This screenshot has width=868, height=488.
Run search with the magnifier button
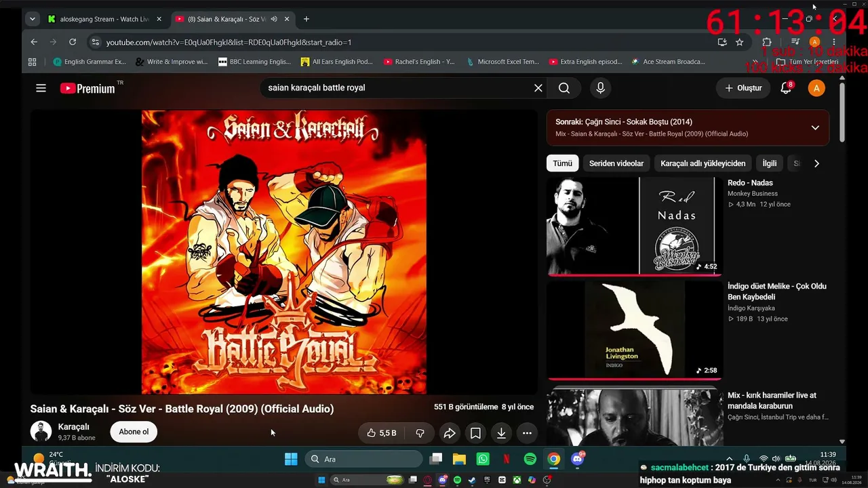click(x=564, y=88)
